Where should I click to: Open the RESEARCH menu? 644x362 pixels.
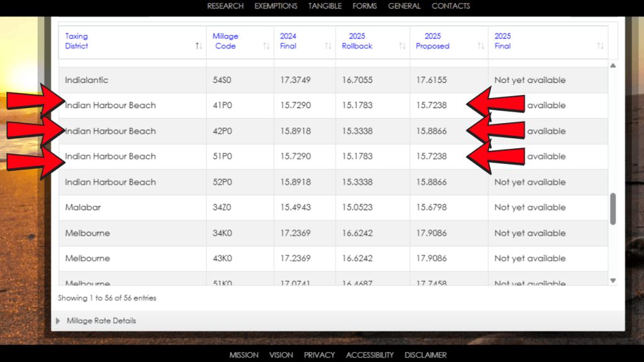225,6
